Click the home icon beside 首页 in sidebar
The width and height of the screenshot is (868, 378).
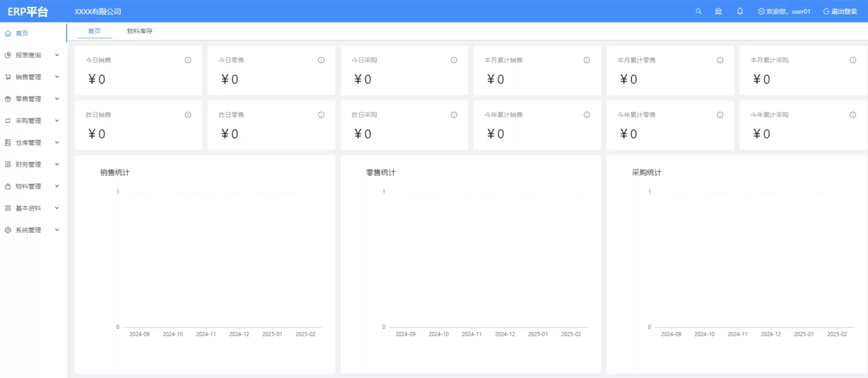pos(8,33)
